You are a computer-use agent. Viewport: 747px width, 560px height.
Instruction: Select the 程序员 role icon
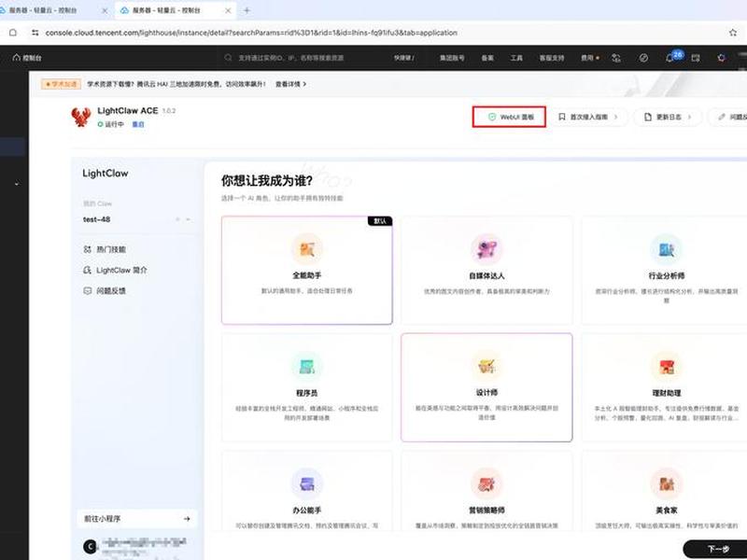[x=307, y=367]
